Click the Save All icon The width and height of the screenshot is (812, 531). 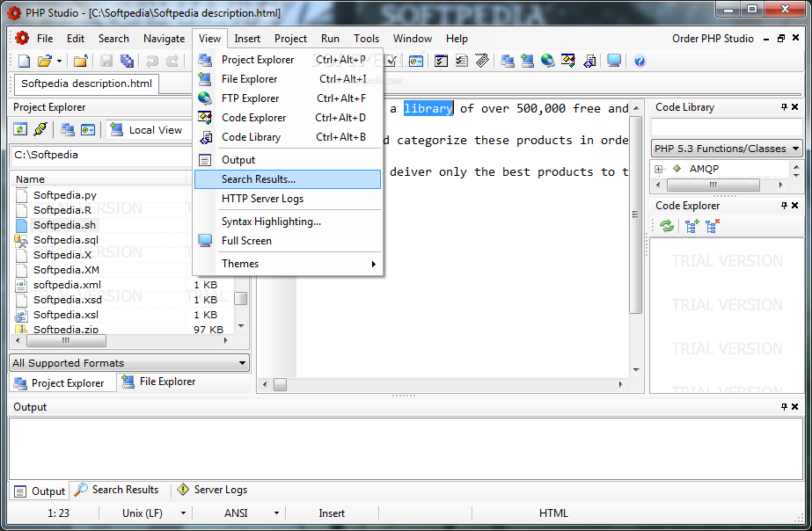pyautogui.click(x=127, y=61)
